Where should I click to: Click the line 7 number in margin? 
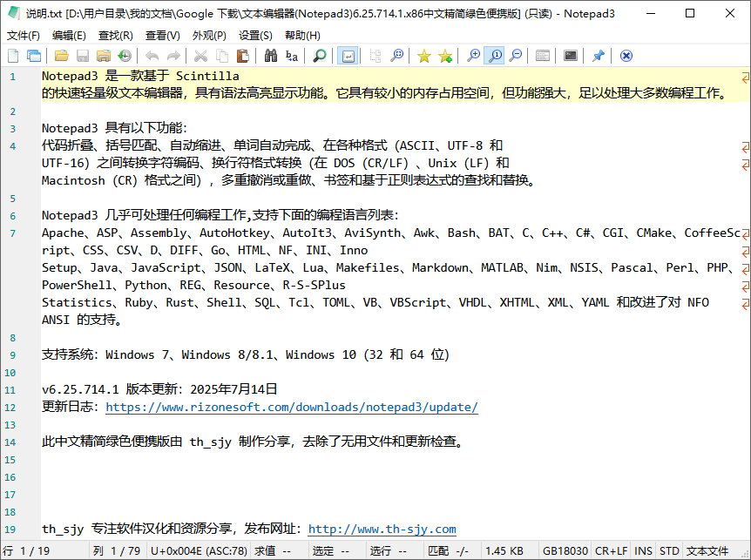12,233
